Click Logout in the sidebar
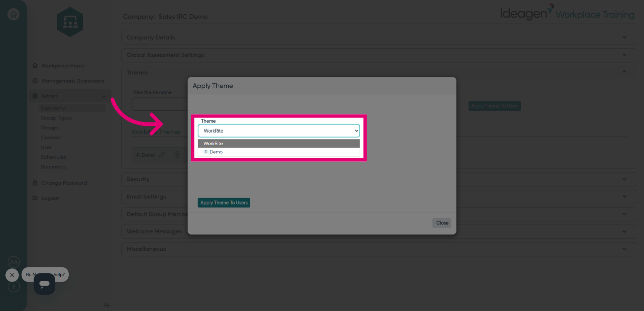 (x=50, y=198)
